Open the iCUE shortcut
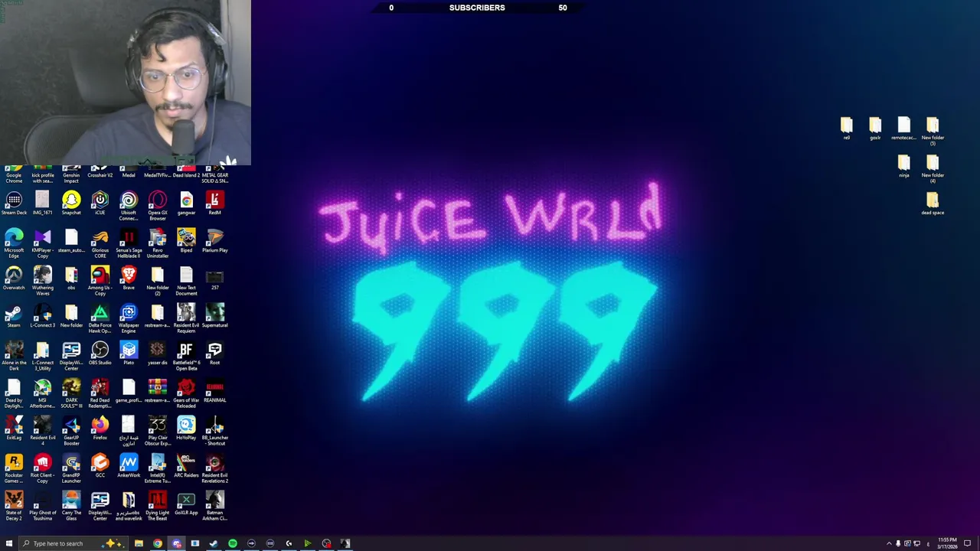 100,204
